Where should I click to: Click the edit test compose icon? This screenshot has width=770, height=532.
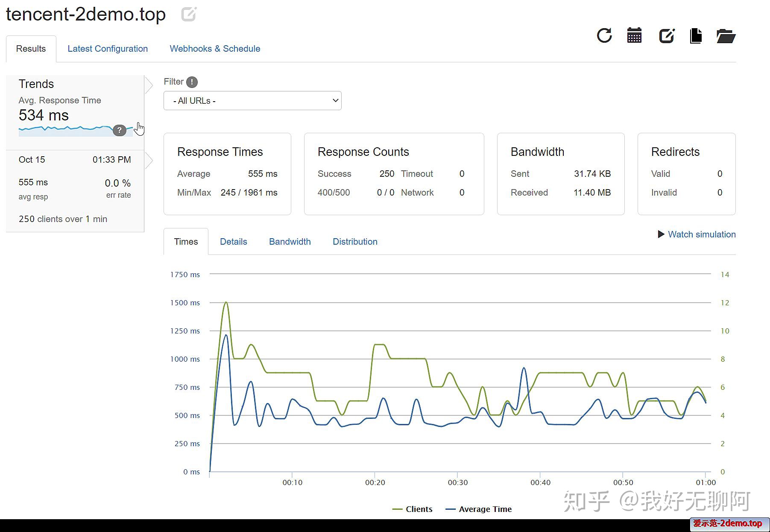[x=667, y=35]
